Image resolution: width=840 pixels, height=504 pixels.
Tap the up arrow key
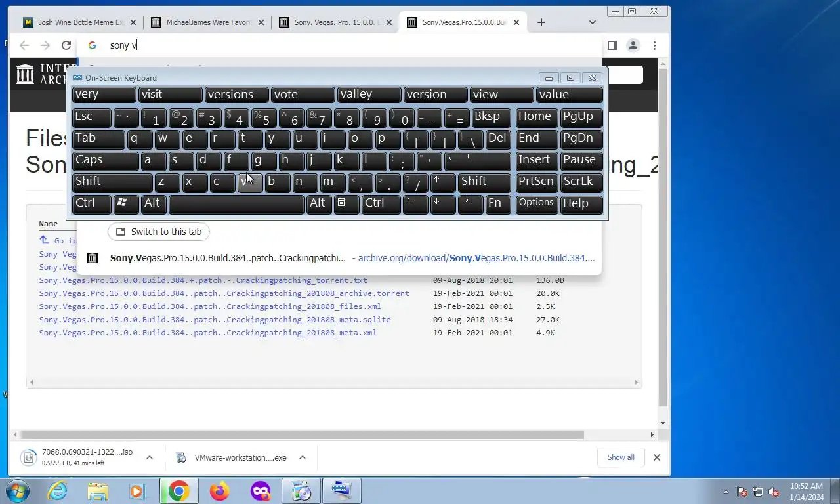coord(443,182)
